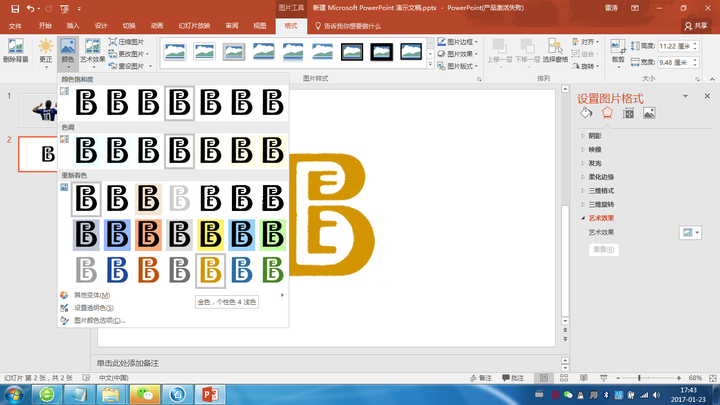The width and height of the screenshot is (720, 405).
Task: Select the Effects pentagon icon in format pane
Action: (607, 113)
